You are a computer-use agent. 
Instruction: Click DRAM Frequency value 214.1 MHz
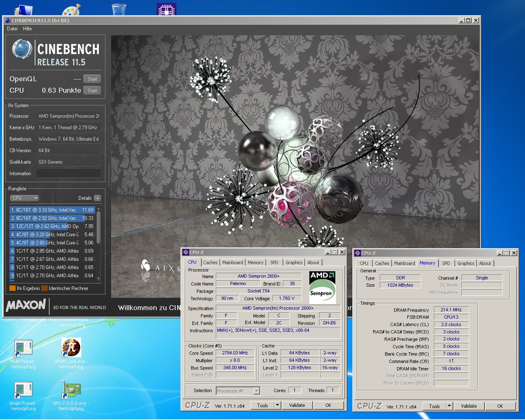(x=451, y=310)
